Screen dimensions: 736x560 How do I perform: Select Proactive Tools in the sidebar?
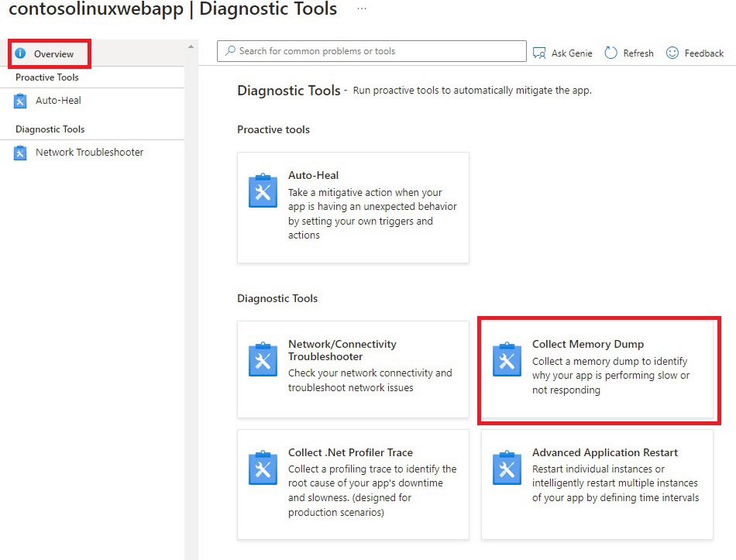[x=49, y=77]
